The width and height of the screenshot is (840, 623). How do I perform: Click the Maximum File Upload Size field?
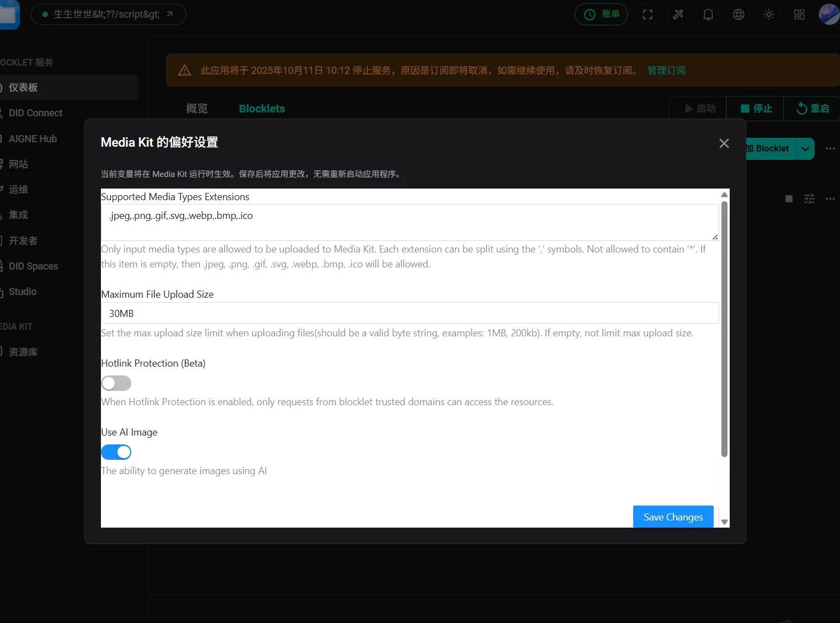click(410, 313)
